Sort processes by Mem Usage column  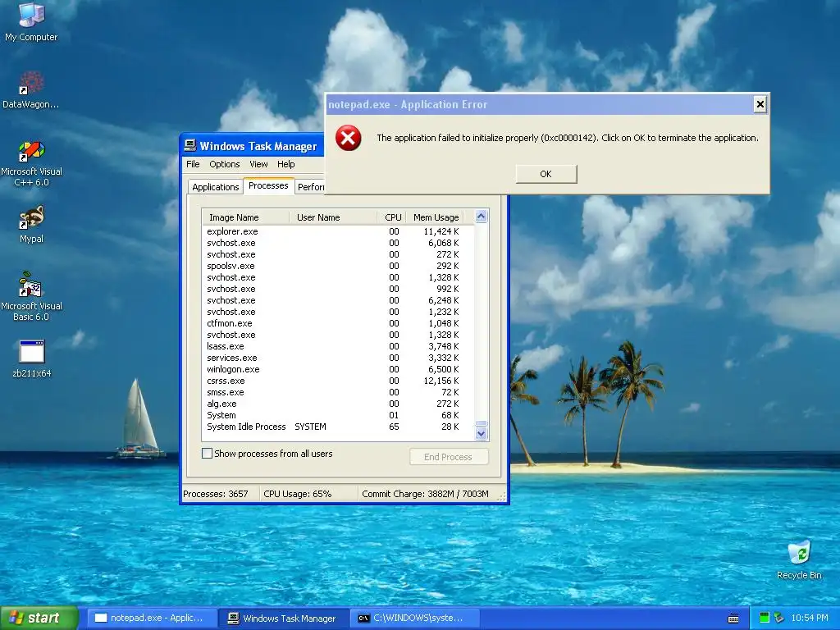(x=436, y=217)
